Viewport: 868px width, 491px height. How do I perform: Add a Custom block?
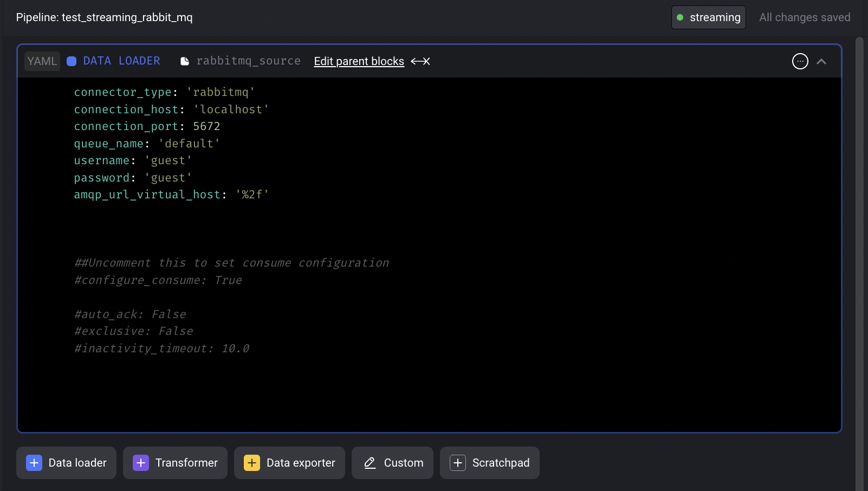pyautogui.click(x=392, y=463)
